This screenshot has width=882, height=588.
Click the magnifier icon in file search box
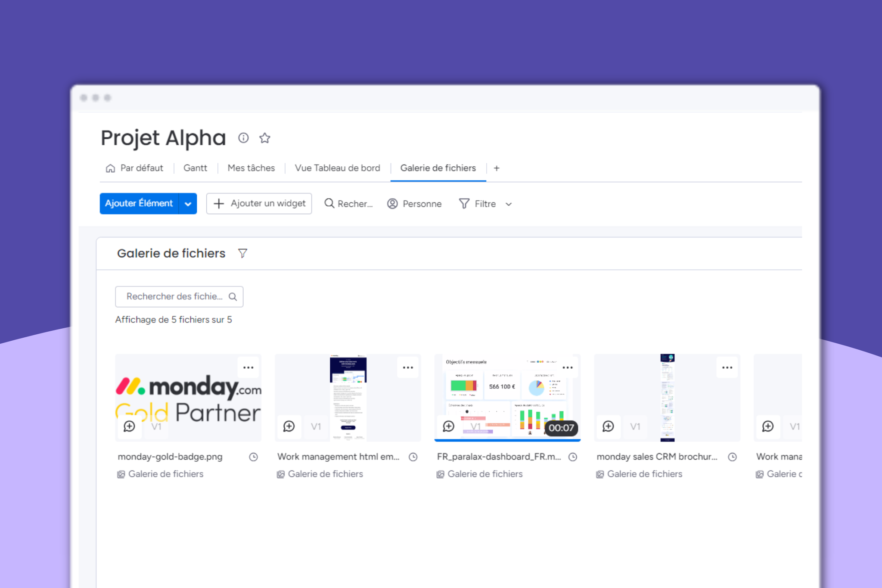[x=233, y=297]
